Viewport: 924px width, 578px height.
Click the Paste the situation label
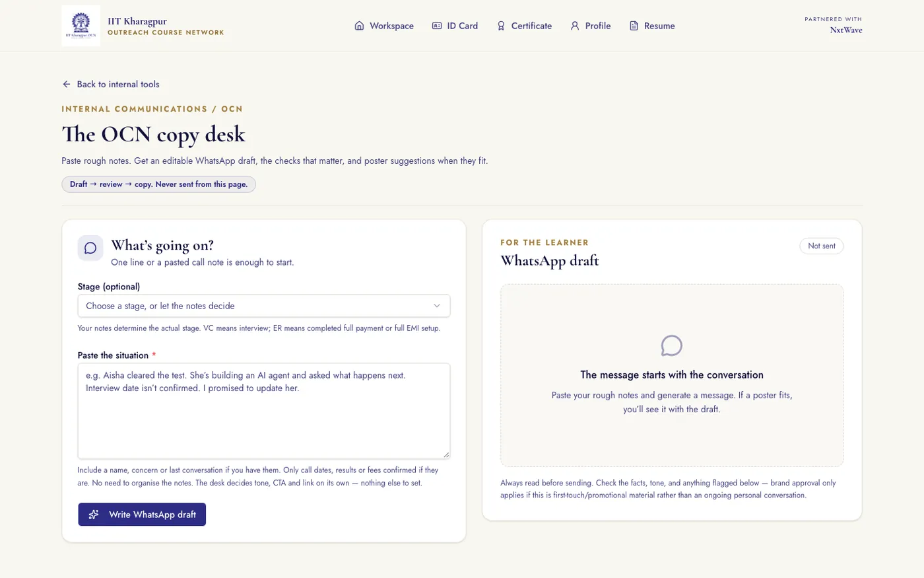coord(117,355)
